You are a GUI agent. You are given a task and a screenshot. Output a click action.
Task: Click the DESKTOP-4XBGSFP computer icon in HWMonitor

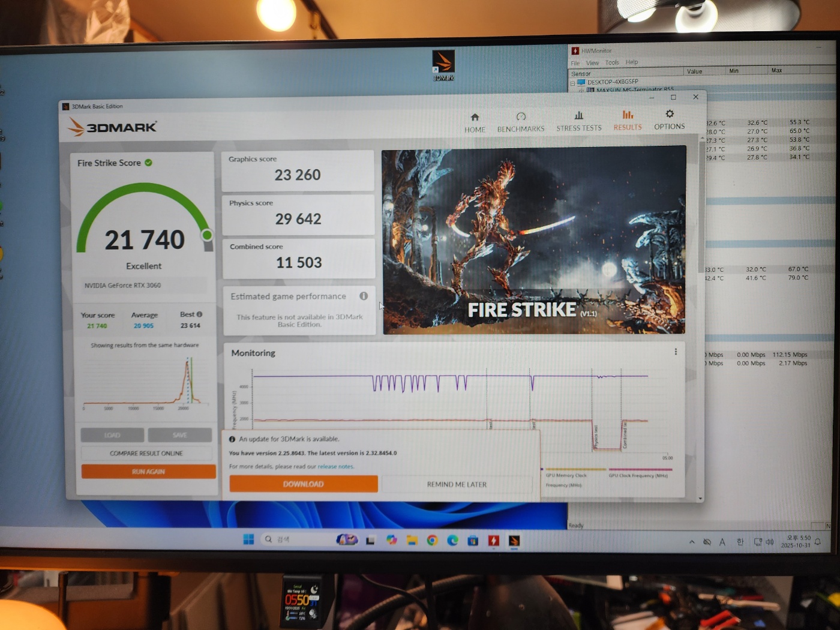click(x=581, y=82)
